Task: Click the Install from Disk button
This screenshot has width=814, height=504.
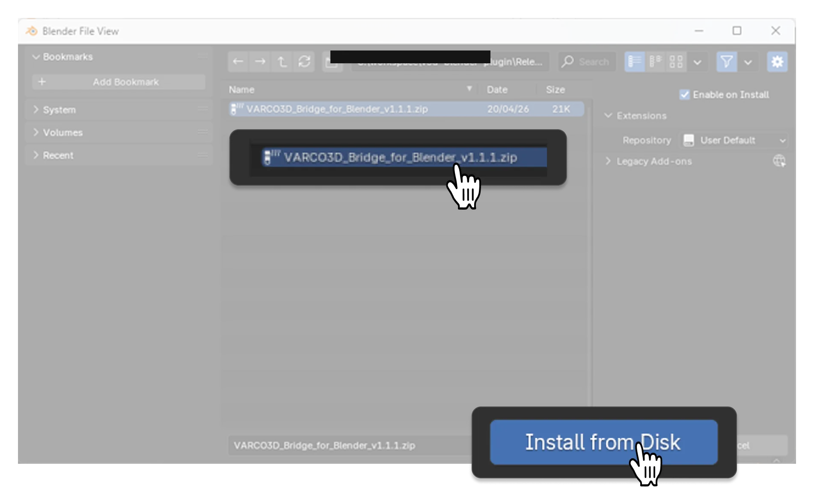Action: pos(603,442)
